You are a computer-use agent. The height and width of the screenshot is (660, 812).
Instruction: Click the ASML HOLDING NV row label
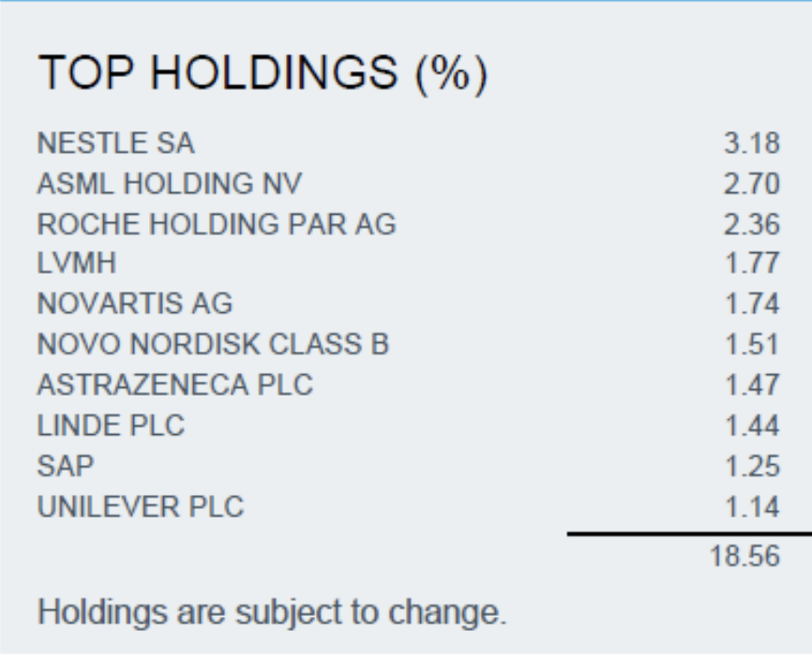[x=170, y=183]
